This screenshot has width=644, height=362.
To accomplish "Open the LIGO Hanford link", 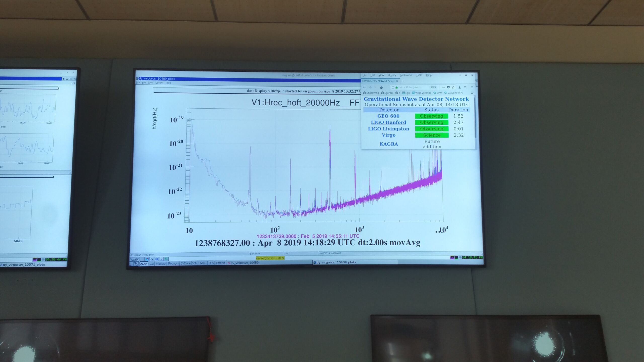I will click(388, 122).
